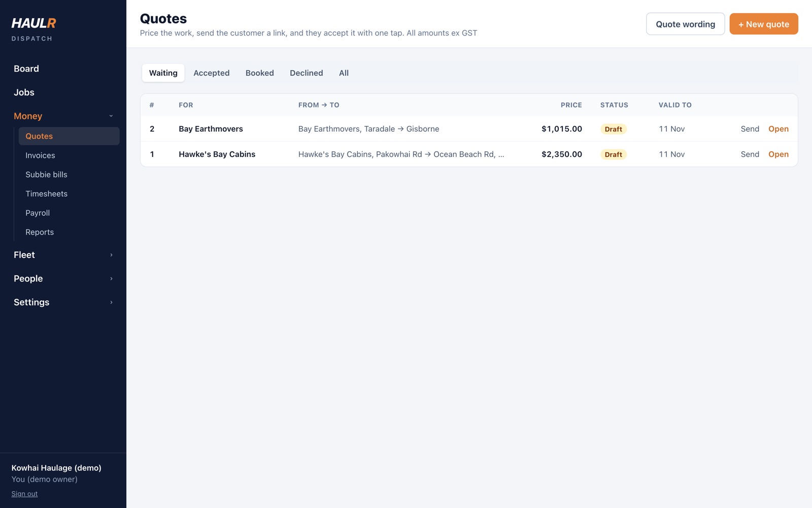Open the Hawke's Bay Cabins quote

coord(779,154)
